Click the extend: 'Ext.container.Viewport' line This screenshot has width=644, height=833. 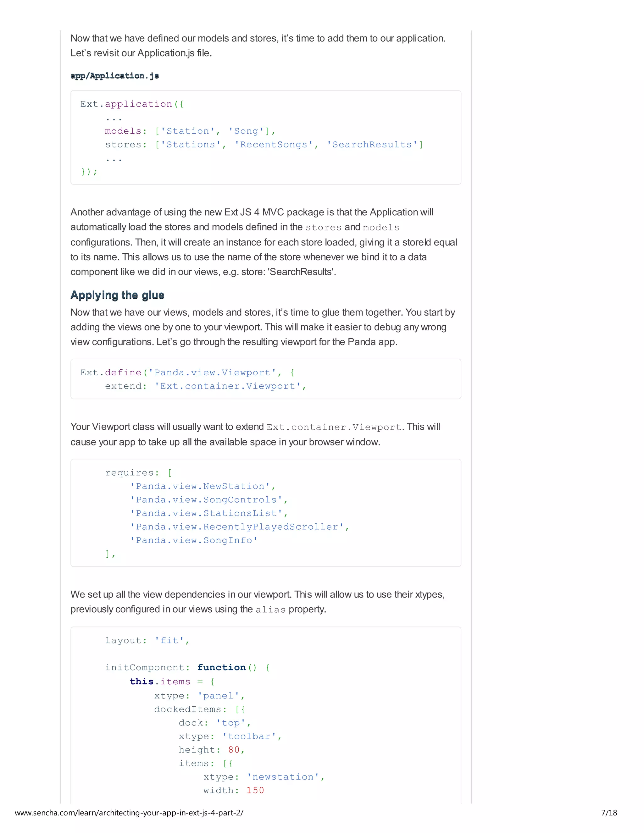[206, 386]
